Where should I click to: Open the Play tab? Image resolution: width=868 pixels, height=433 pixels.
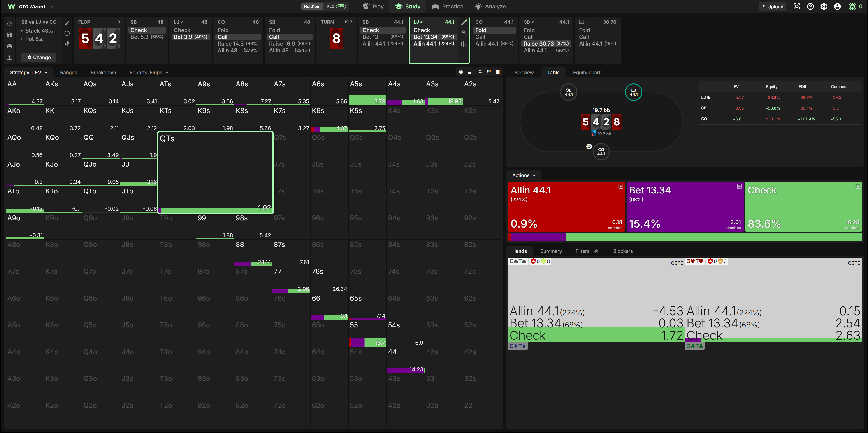tap(373, 6)
